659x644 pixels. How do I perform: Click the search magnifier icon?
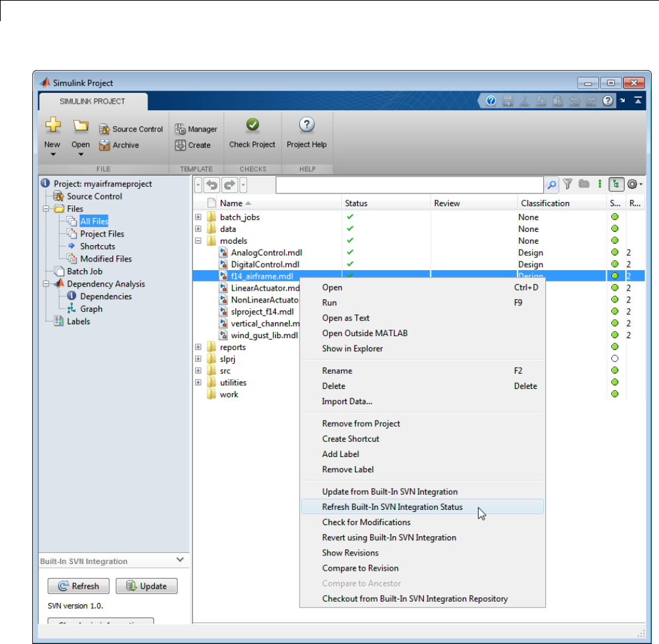[x=551, y=184]
